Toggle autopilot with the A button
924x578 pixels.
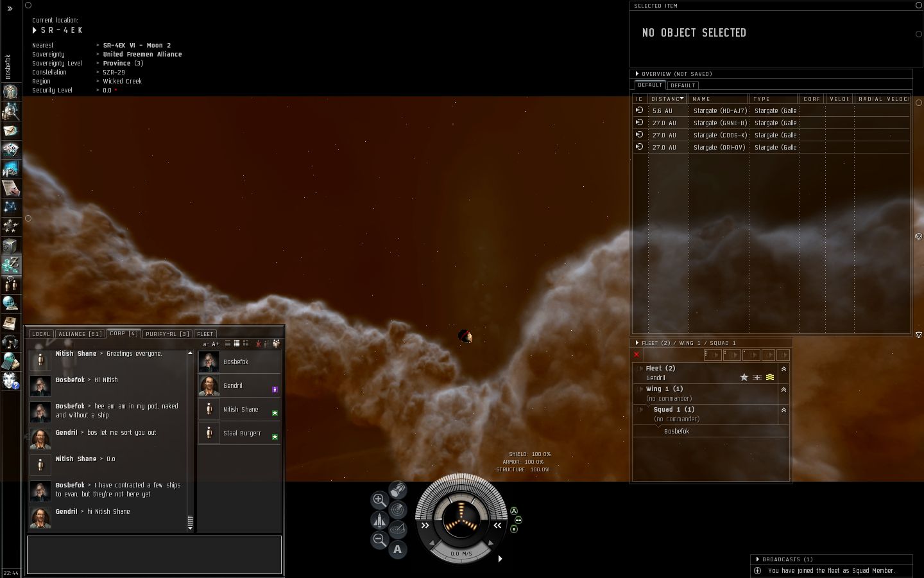398,549
